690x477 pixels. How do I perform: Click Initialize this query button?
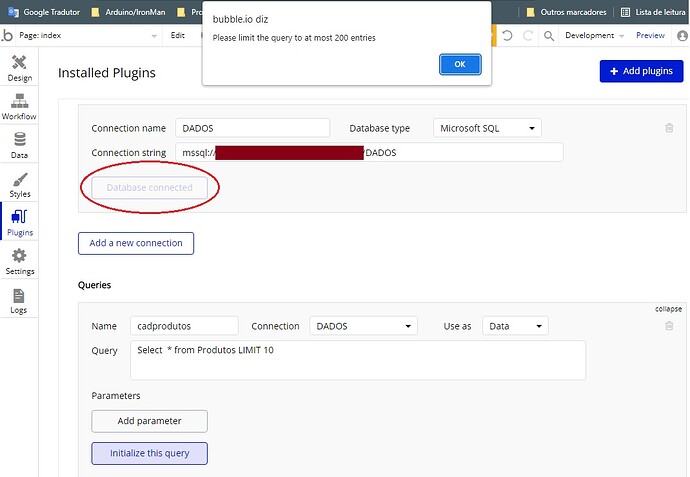pos(150,453)
